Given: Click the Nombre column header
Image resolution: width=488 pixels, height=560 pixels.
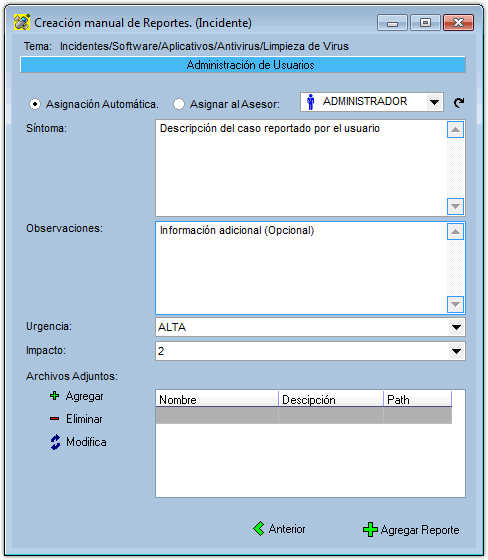Looking at the screenshot, I should (217, 399).
